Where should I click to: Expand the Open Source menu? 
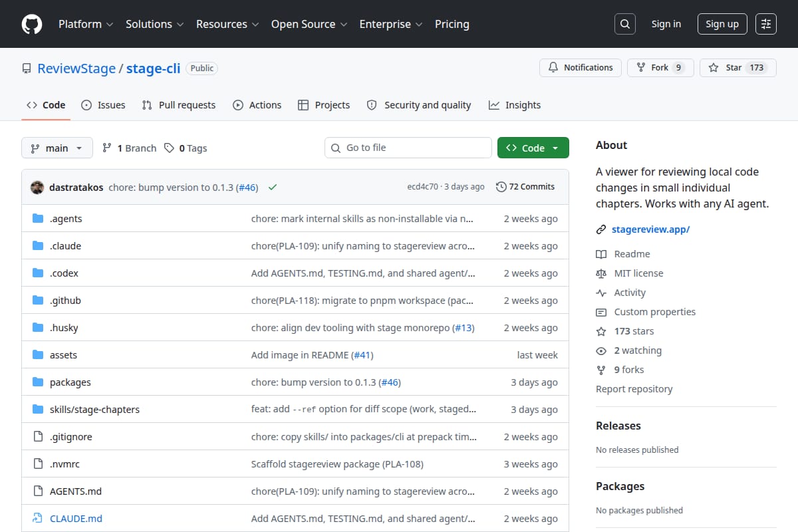point(309,24)
